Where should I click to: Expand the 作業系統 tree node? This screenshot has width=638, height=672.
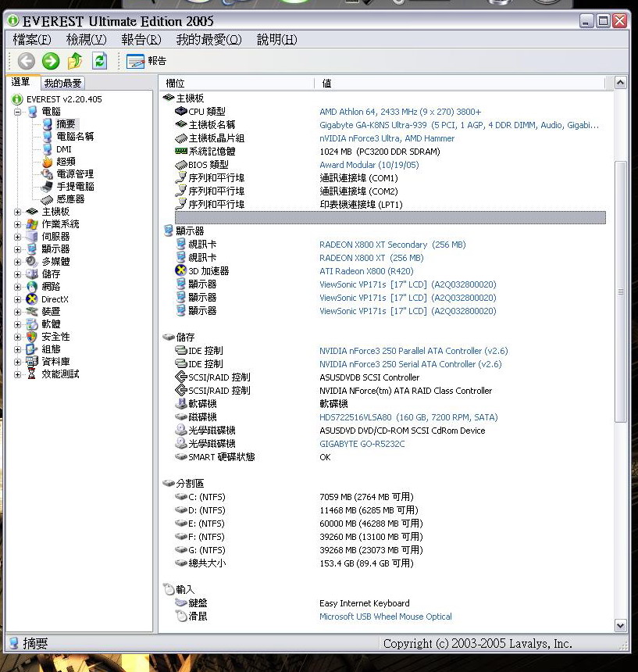[x=17, y=224]
